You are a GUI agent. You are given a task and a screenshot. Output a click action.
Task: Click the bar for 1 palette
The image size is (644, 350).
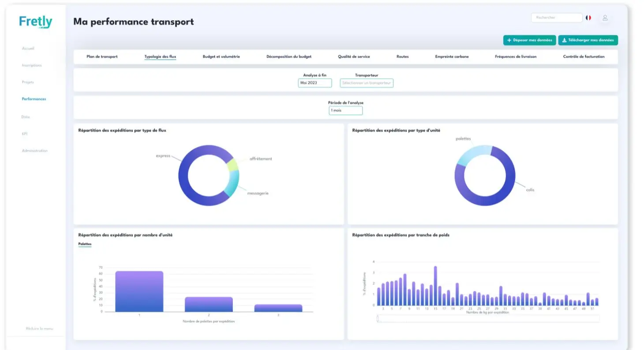tap(139, 291)
